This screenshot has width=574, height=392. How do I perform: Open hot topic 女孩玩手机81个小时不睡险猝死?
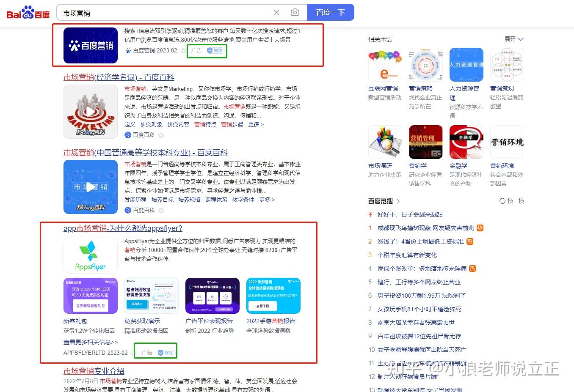coord(419,309)
